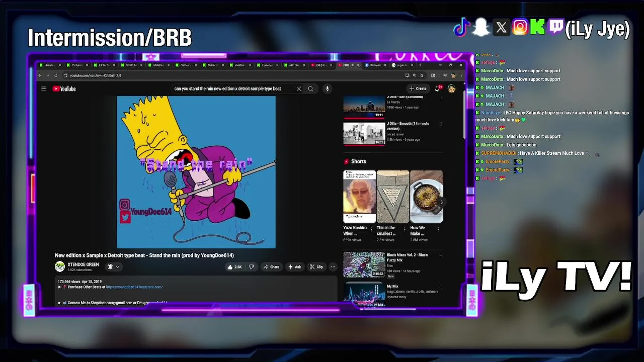Screen dimensions: 644x362
Task: Open the XTENDOE GREEN channel name
Action: tap(83, 264)
